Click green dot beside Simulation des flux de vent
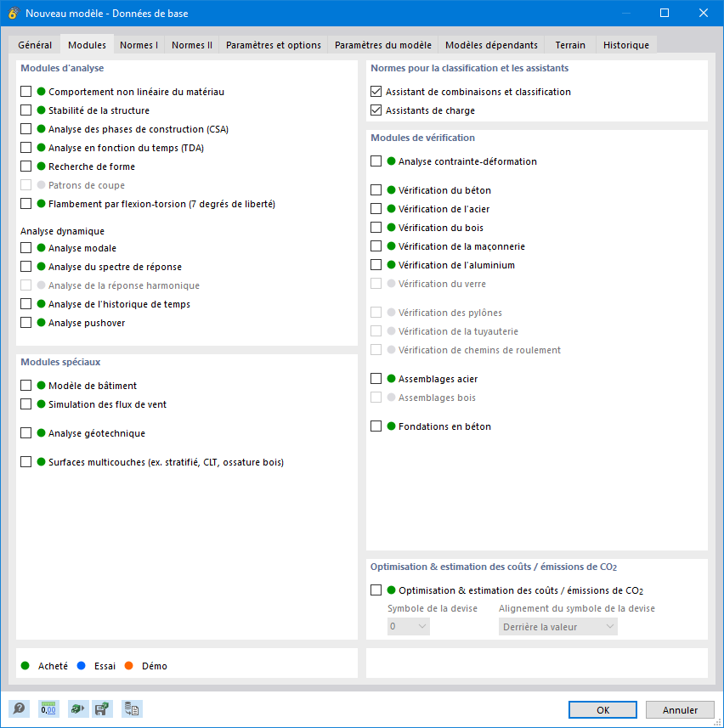This screenshot has width=724, height=728. (41, 404)
